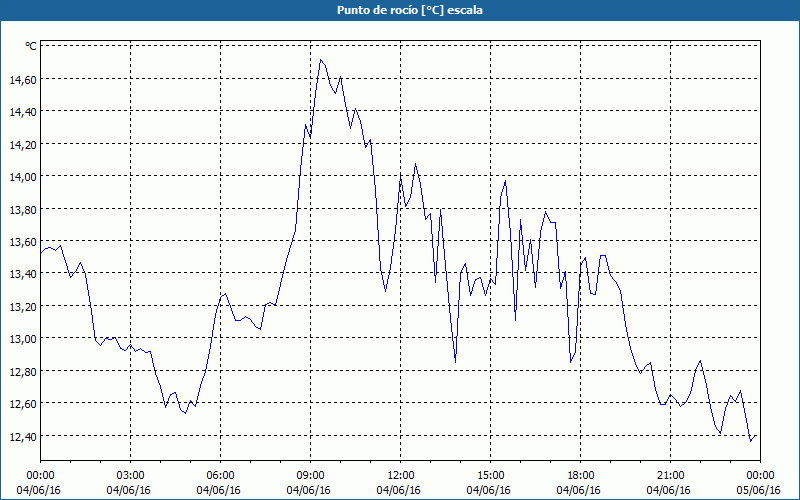Image resolution: width=800 pixels, height=500 pixels.
Task: Select the 13,80 y-axis value
Action: click(23, 209)
